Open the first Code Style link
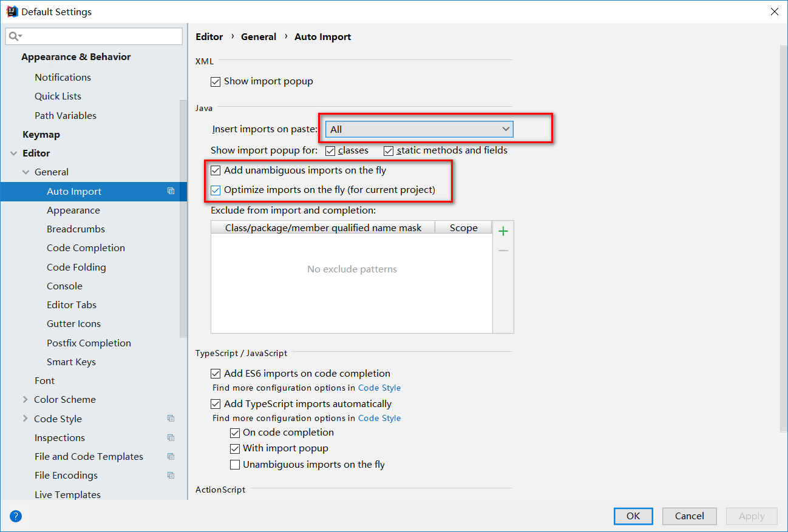The image size is (788, 532). point(379,388)
